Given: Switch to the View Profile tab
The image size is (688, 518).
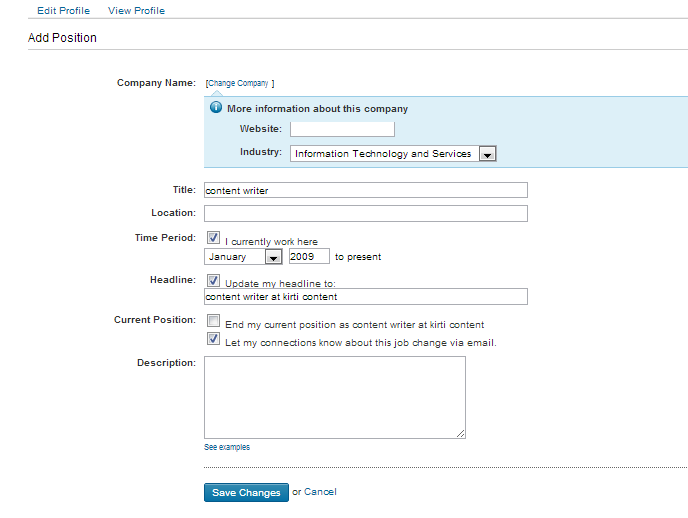Looking at the screenshot, I should pyautogui.click(x=136, y=11).
